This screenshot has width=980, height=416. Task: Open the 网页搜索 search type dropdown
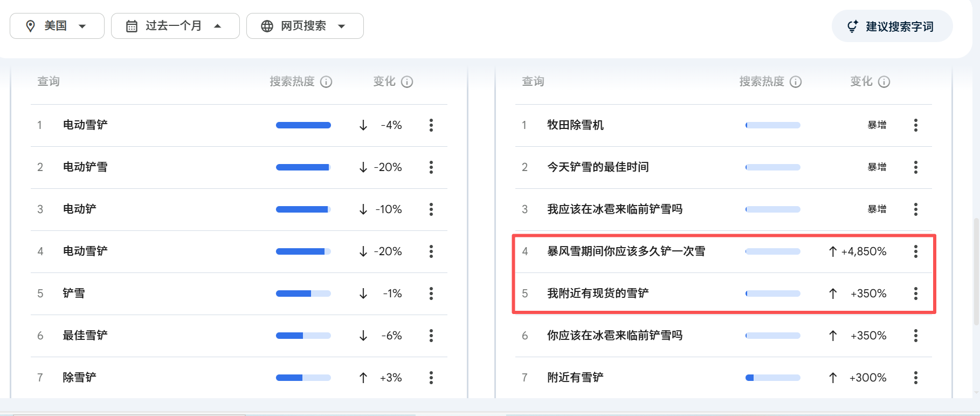(305, 26)
